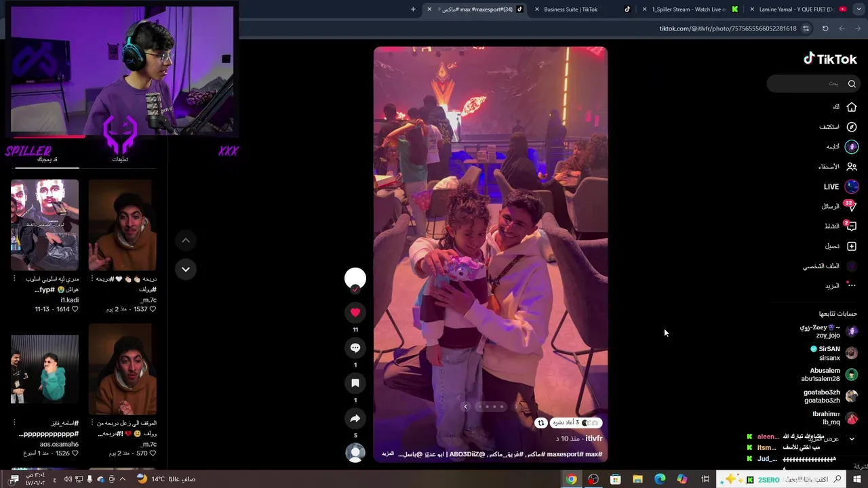Open a new browser tab with plus button
Screen dimensions: 868x488
coord(413,9)
